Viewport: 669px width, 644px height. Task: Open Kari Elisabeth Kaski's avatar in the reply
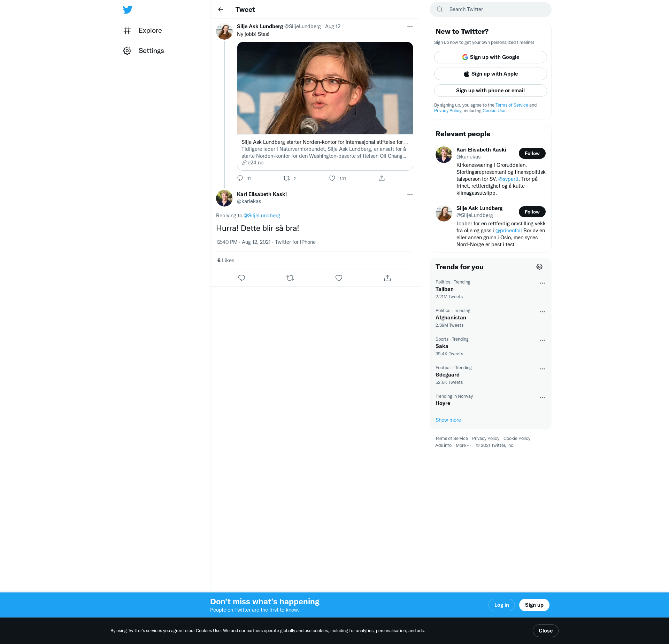[224, 198]
